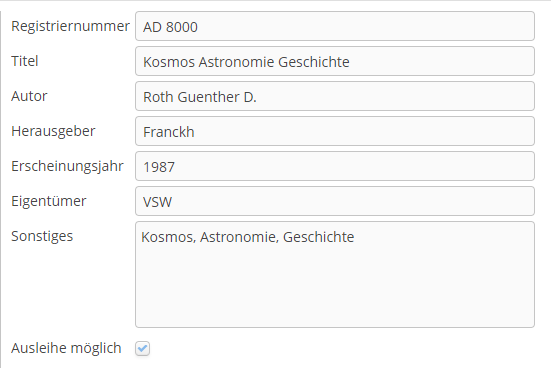
Task: Place cursor on Guenther in Autor field
Action: tap(209, 97)
